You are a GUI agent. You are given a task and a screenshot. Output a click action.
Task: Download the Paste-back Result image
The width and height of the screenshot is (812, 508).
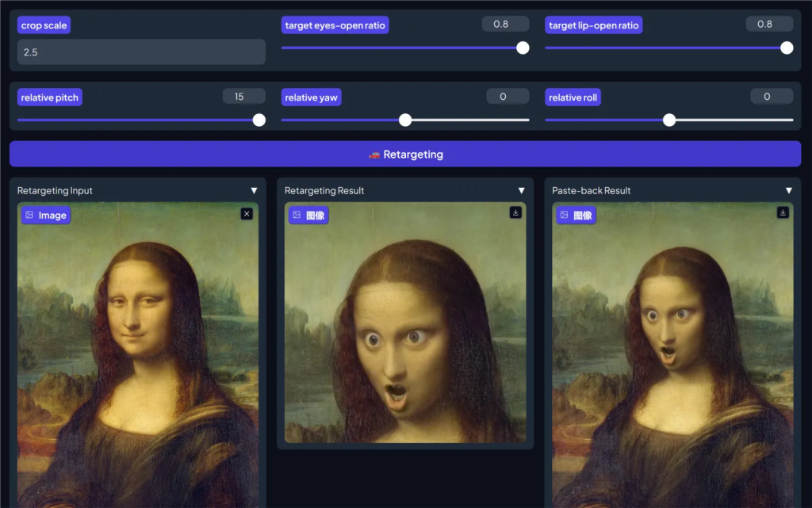[x=783, y=212]
